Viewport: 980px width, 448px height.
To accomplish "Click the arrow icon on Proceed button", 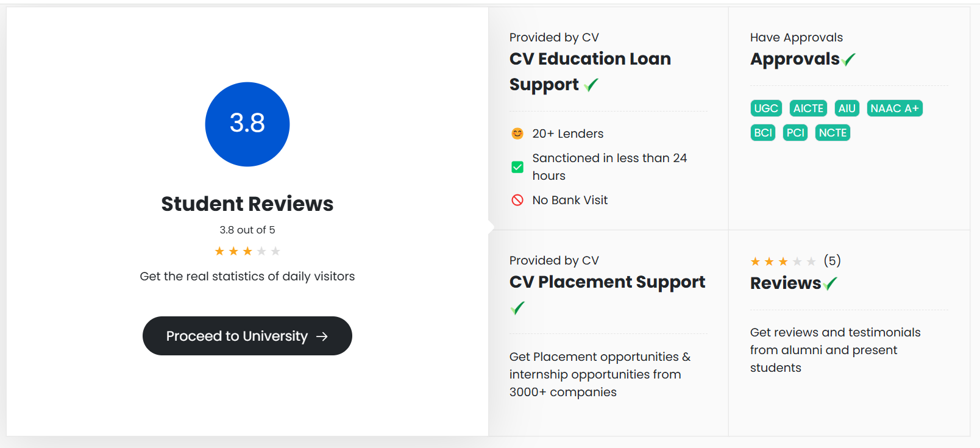I will [322, 336].
